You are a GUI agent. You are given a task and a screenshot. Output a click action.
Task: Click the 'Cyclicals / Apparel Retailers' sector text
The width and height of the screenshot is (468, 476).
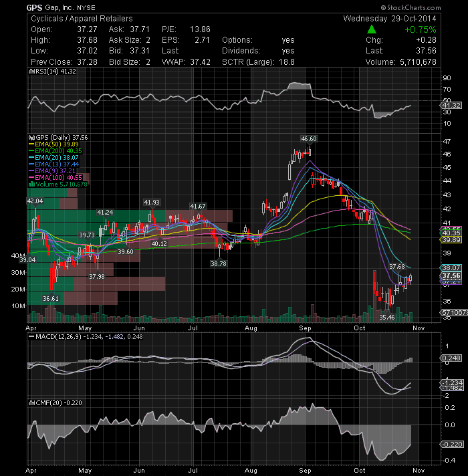pos(82,19)
